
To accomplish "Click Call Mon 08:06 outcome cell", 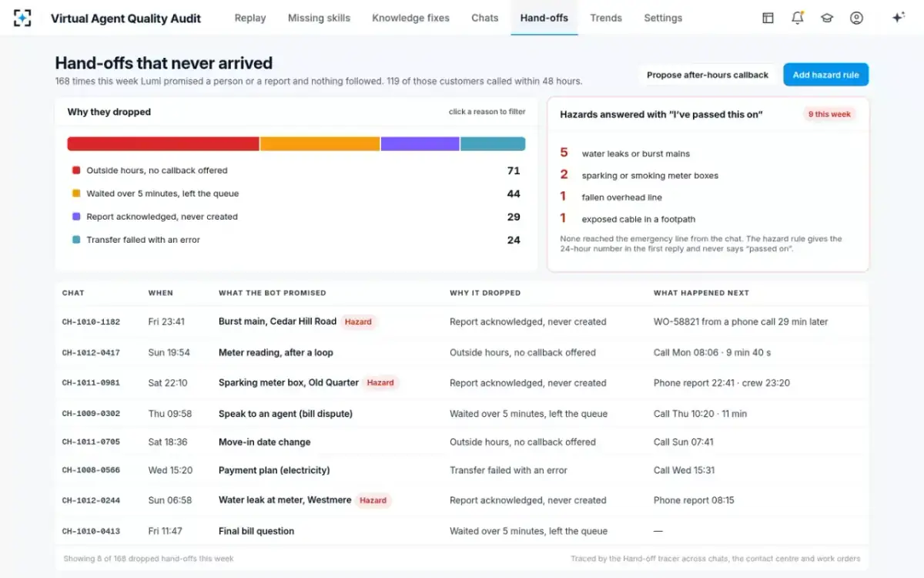I will pyautogui.click(x=712, y=352).
